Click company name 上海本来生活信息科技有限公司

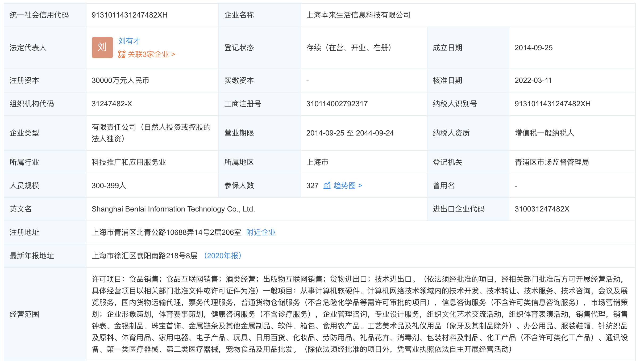(x=358, y=15)
